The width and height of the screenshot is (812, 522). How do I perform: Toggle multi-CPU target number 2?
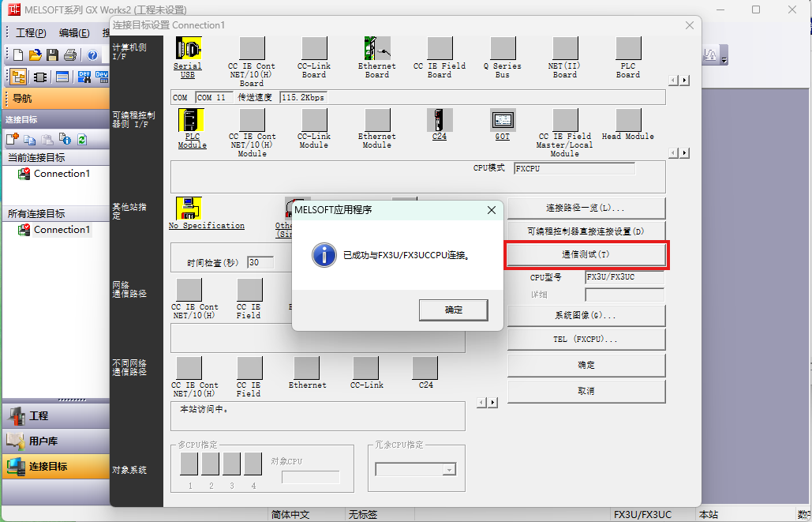coord(210,464)
